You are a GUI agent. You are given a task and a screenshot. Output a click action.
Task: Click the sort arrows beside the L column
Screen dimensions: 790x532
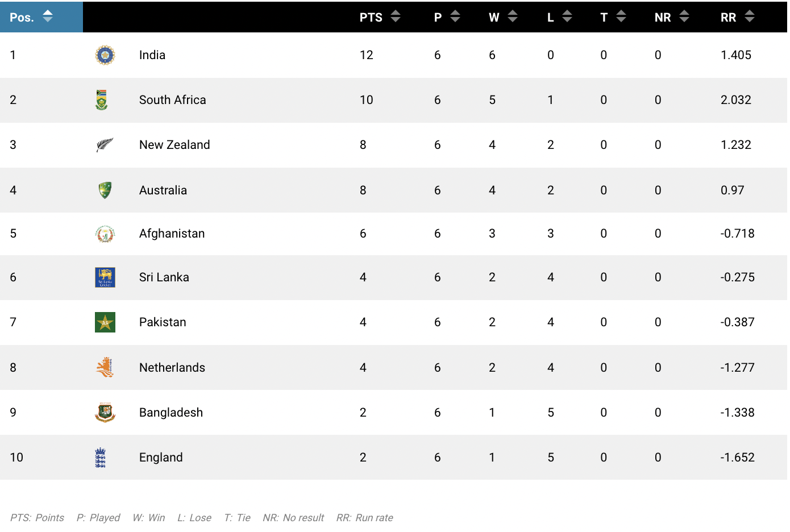point(568,17)
